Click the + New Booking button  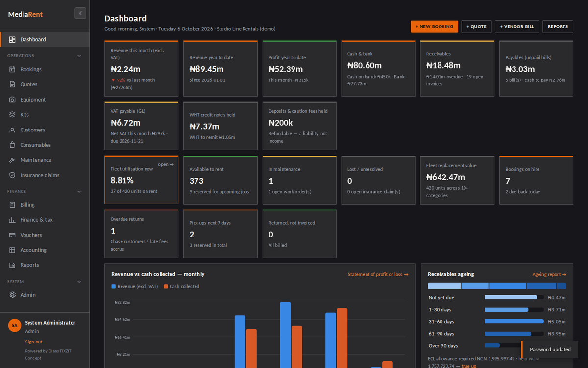pyautogui.click(x=434, y=26)
